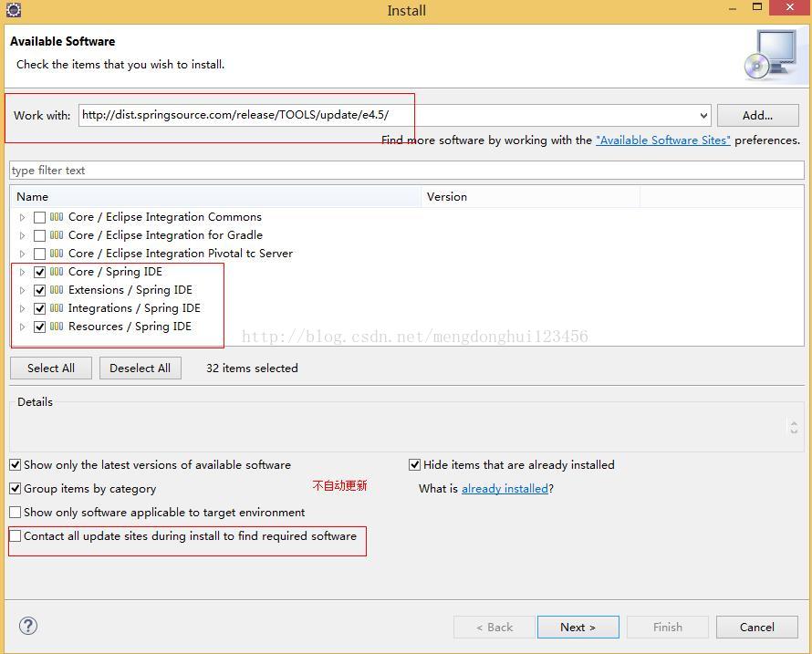
Task: Expand the Integrations / Spring IDE node
Action: (22, 308)
